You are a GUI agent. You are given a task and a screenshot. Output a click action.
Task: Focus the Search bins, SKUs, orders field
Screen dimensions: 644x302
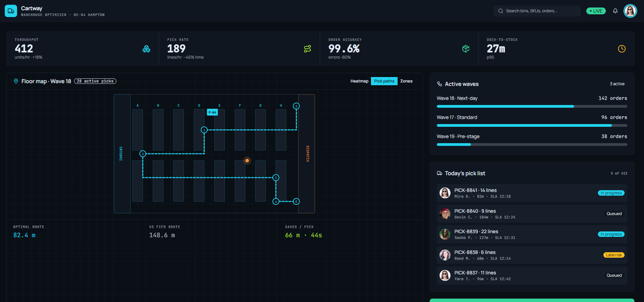click(537, 11)
